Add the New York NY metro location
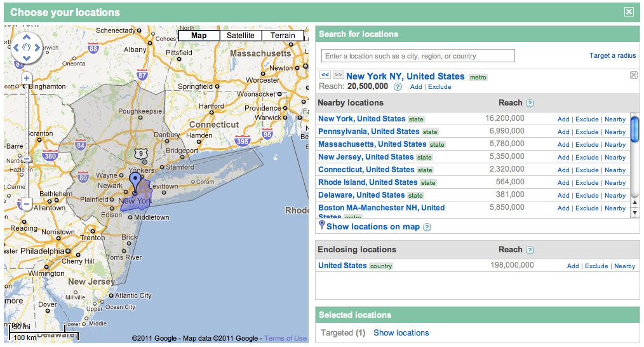This screenshot has height=347, width=644. click(x=416, y=86)
